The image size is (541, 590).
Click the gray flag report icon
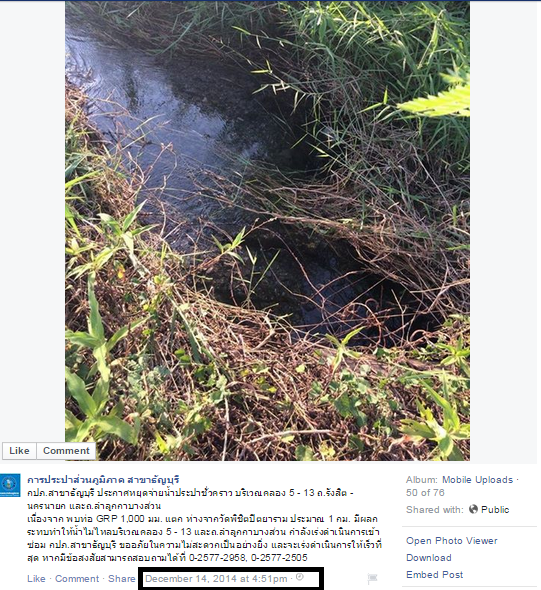pos(372,578)
